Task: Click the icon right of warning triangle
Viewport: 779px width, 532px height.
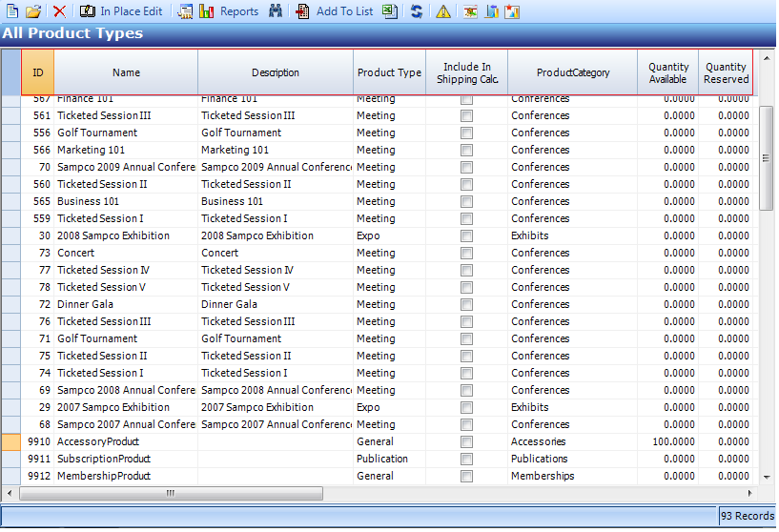Action: tap(470, 10)
